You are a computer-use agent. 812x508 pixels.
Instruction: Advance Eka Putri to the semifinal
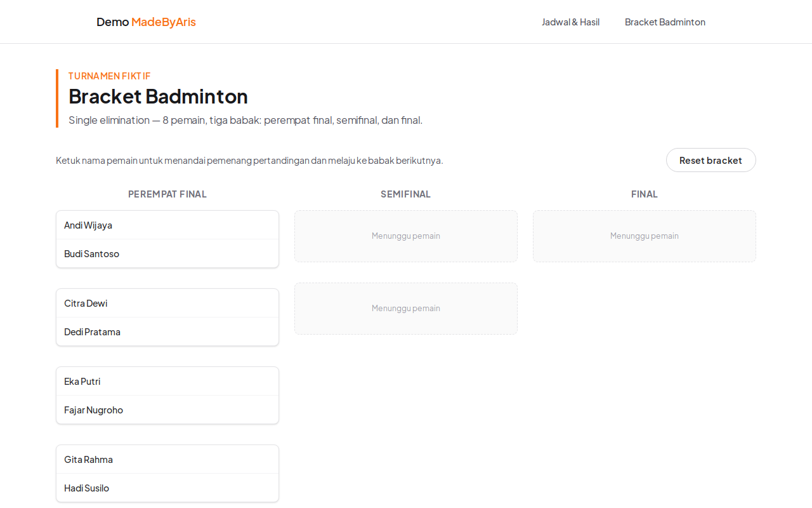[x=167, y=381]
